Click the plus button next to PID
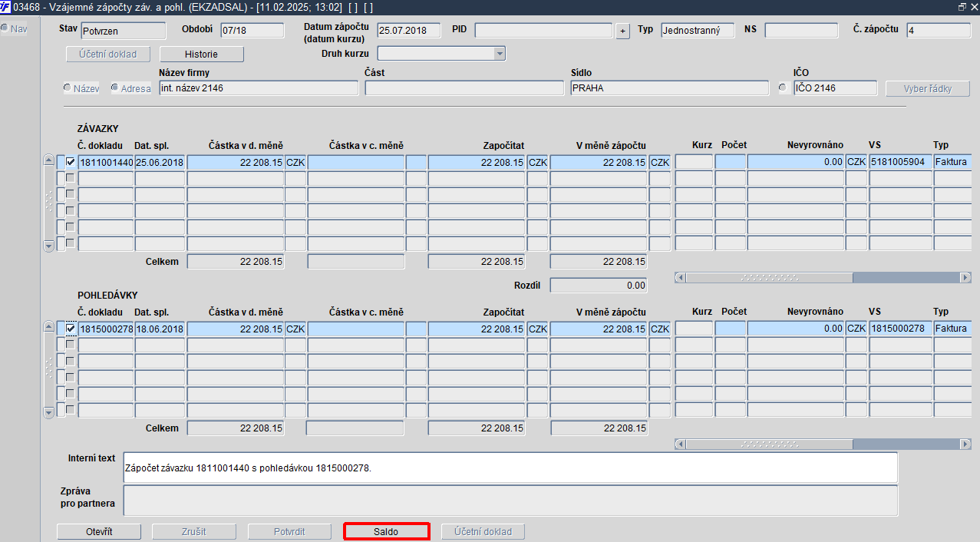 tap(622, 31)
